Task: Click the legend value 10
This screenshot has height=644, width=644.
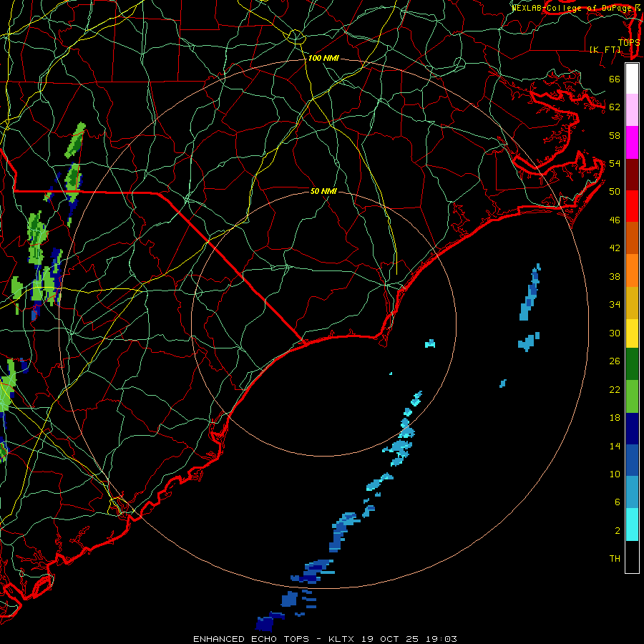Action: click(615, 474)
